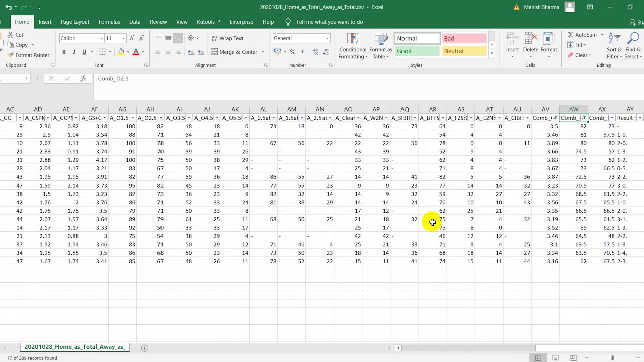Open Conditional Formatting menu
Viewport: 644px width, 362px height.
click(x=353, y=46)
